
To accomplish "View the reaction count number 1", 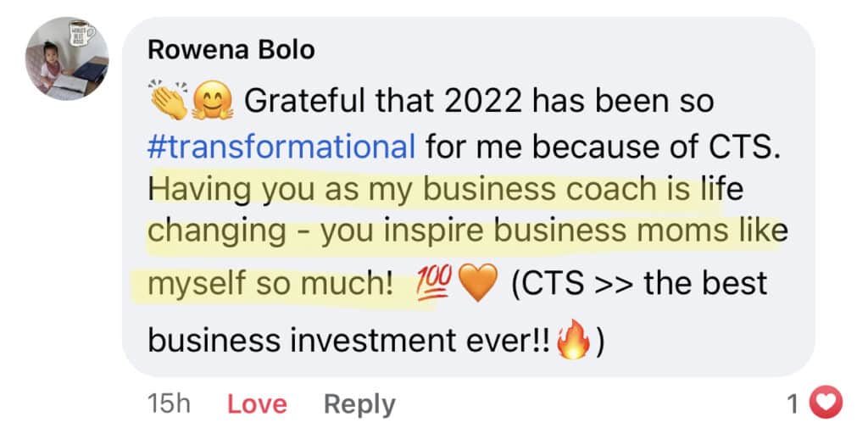I will click(x=793, y=405).
